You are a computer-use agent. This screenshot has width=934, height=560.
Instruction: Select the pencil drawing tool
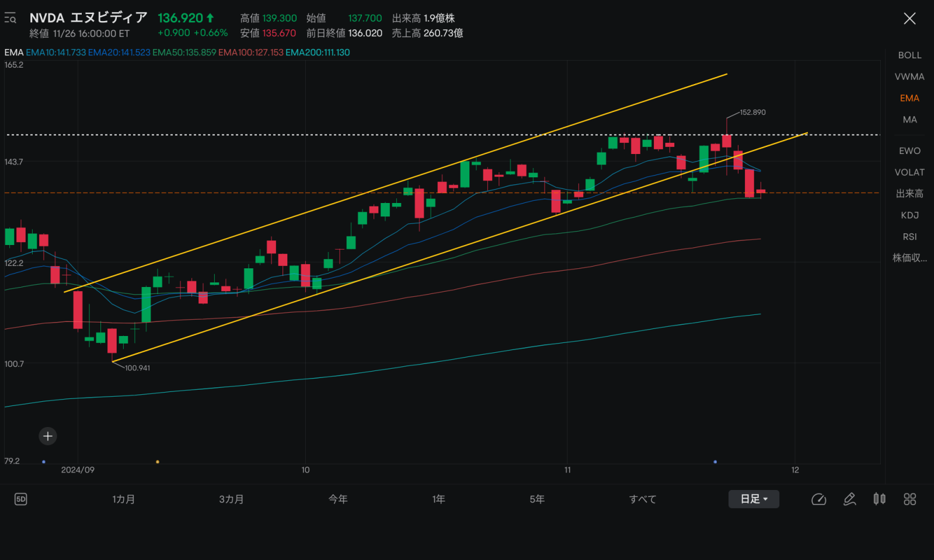pyautogui.click(x=849, y=499)
